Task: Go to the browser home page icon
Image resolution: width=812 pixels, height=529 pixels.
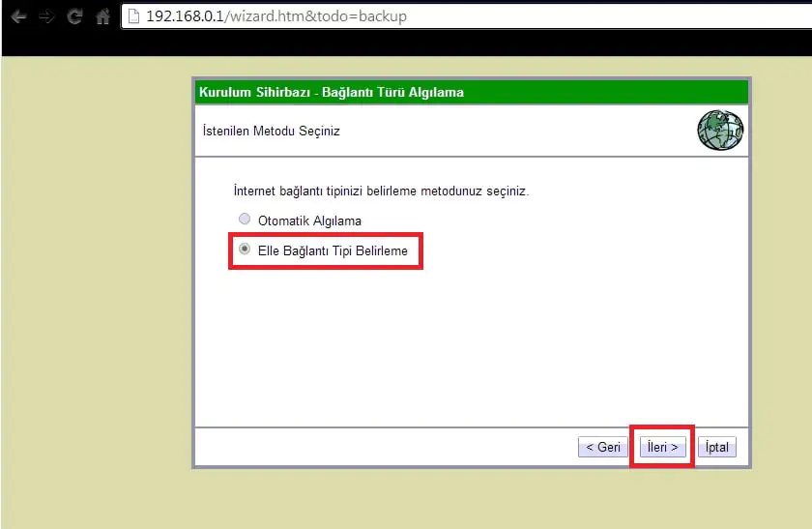Action: 102,17
